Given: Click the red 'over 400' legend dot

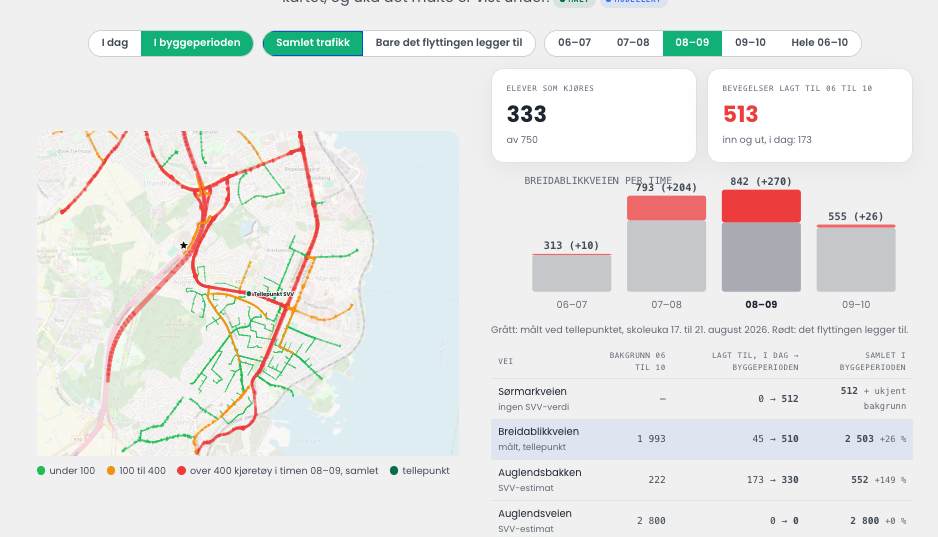Looking at the screenshot, I should [x=181, y=471].
